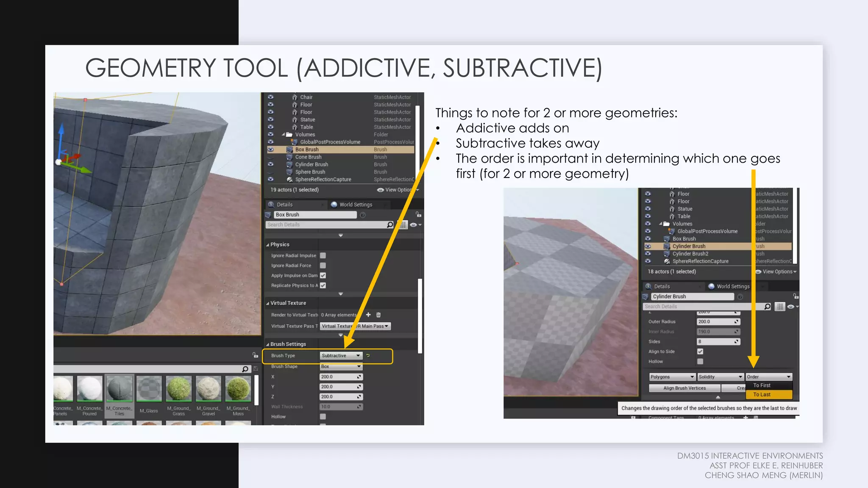The width and height of the screenshot is (868, 488).
Task: Toggle visibility of Cylinder Brush2 in right outliner
Action: 648,254
